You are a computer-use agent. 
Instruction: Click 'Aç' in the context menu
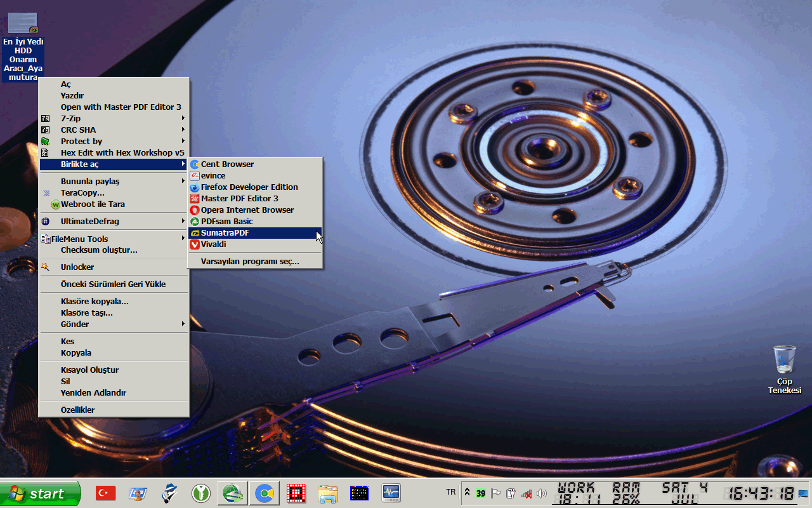pos(114,84)
